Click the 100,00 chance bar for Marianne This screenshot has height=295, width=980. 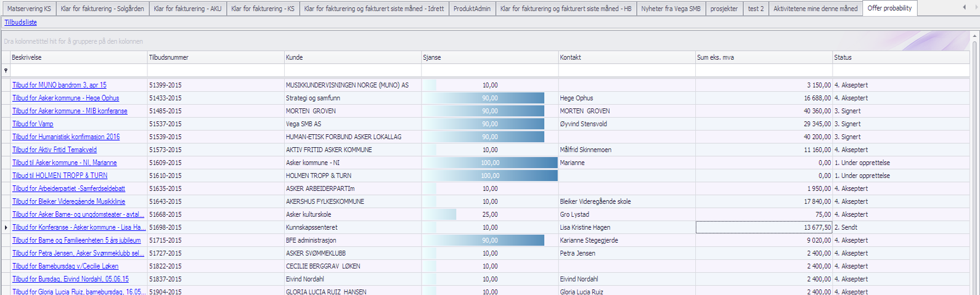489,163
